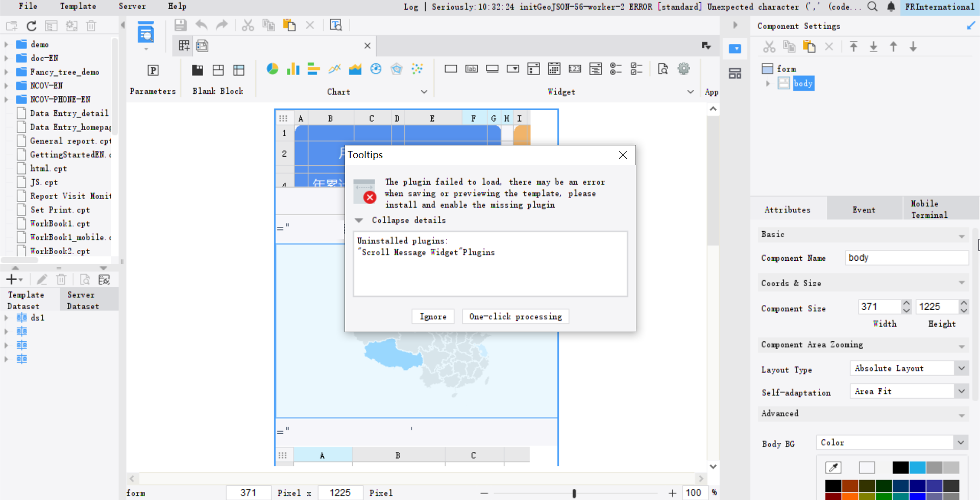The image size is (980, 500).
Task: Insert a column bar chart icon
Action: [293, 69]
